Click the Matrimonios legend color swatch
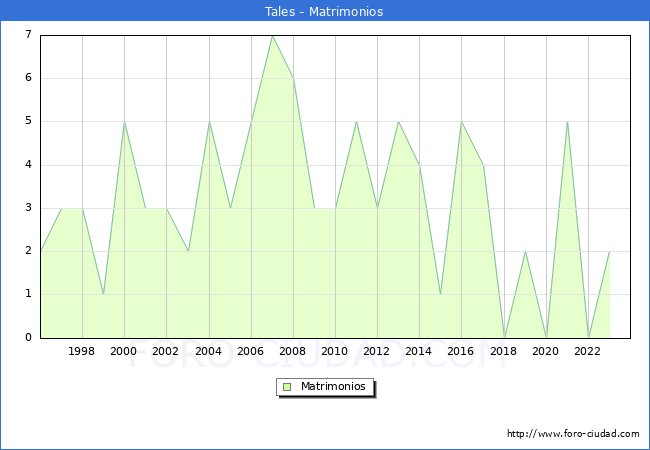The width and height of the screenshot is (650, 450). 287,387
